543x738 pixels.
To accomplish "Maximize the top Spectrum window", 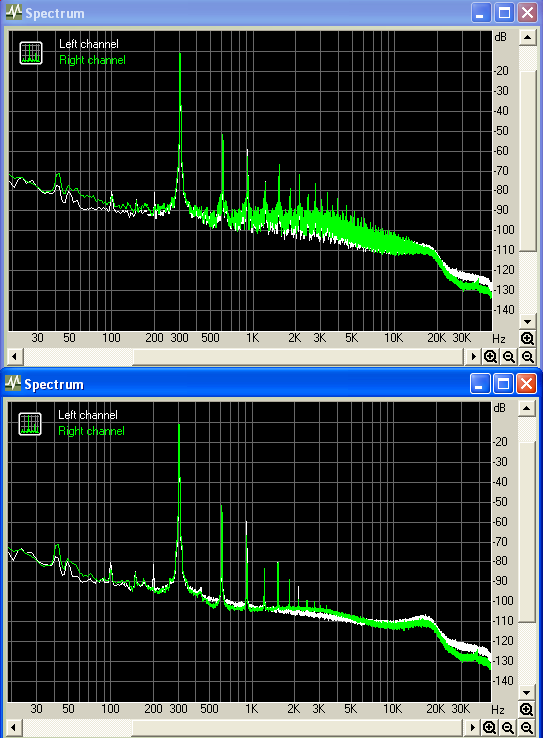I will pyautogui.click(x=504, y=13).
